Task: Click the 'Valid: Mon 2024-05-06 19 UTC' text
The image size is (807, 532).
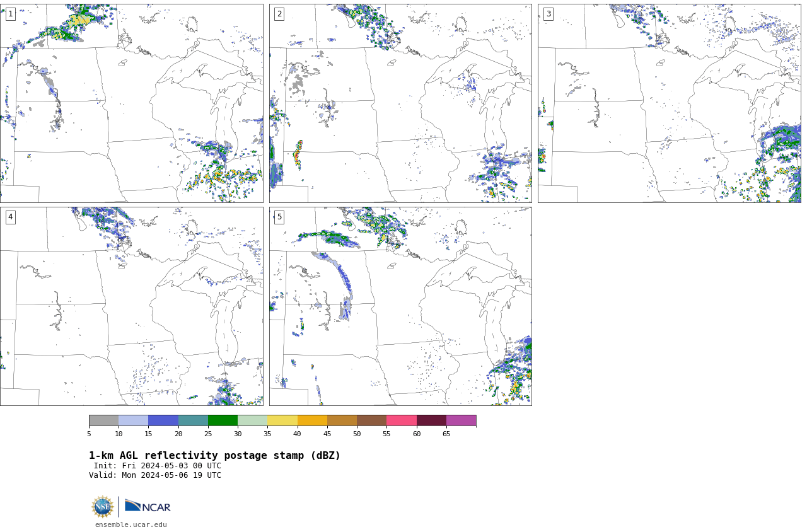Action: pos(155,475)
